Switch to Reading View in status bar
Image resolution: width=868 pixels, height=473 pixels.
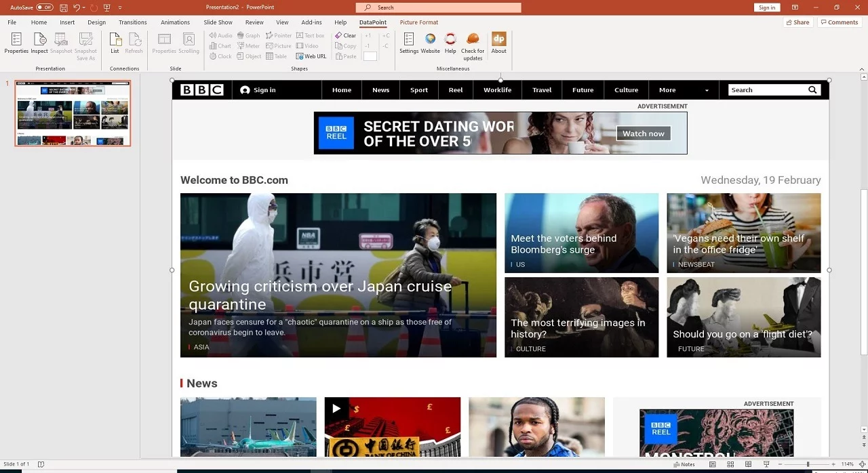(748, 464)
